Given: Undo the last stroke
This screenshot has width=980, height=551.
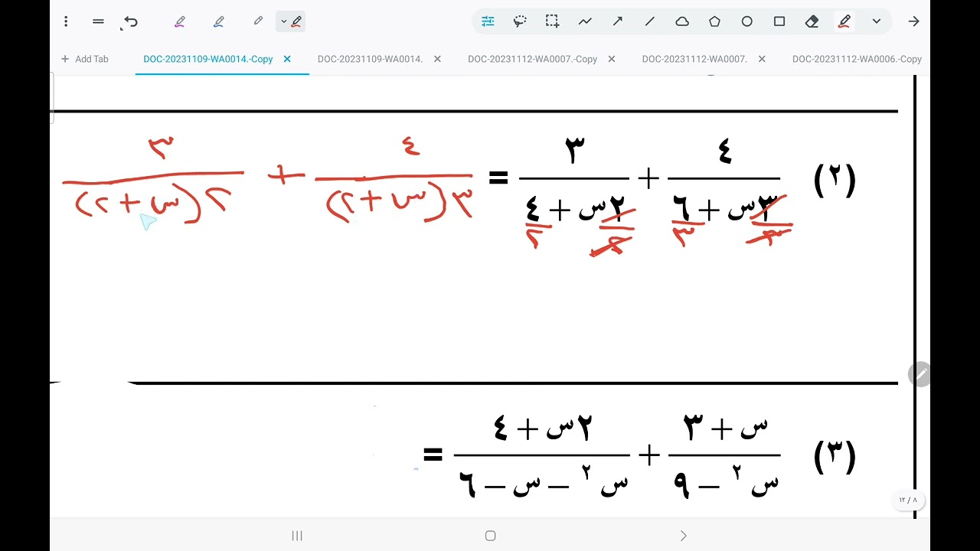Looking at the screenshot, I should tap(130, 22).
